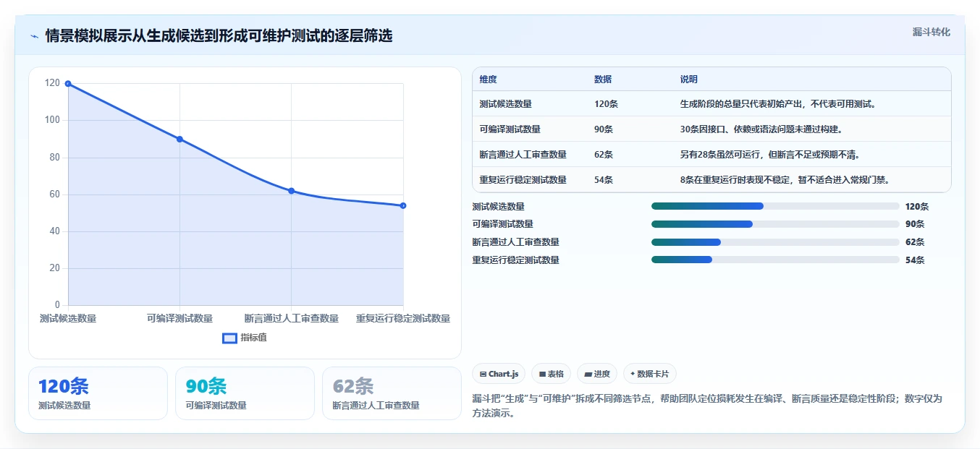Click the 维度 table column header

(488, 80)
